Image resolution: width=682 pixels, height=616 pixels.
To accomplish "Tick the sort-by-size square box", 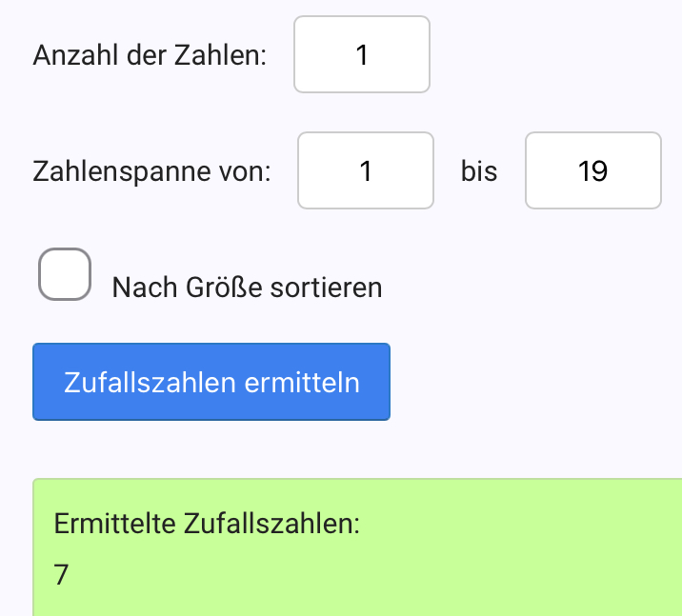I will tap(65, 274).
